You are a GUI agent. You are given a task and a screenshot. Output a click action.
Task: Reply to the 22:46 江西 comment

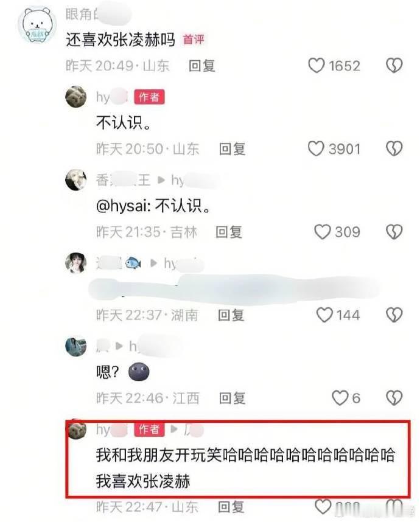(232, 398)
